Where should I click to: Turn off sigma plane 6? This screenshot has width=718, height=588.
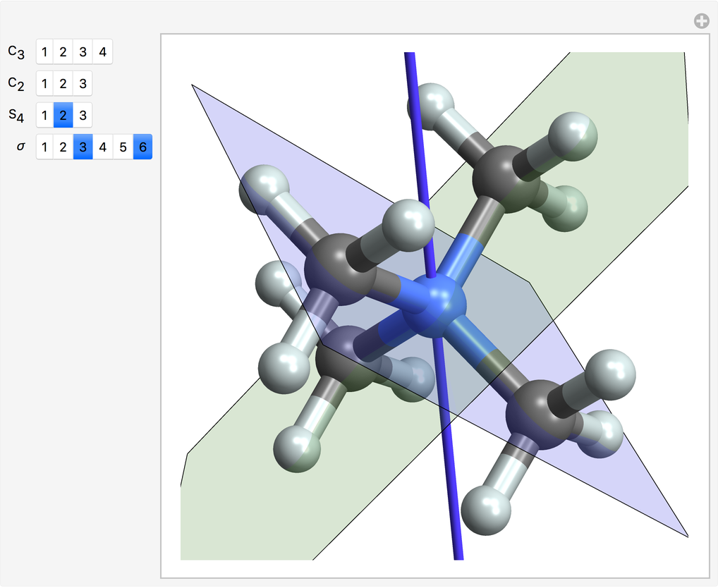click(x=142, y=147)
